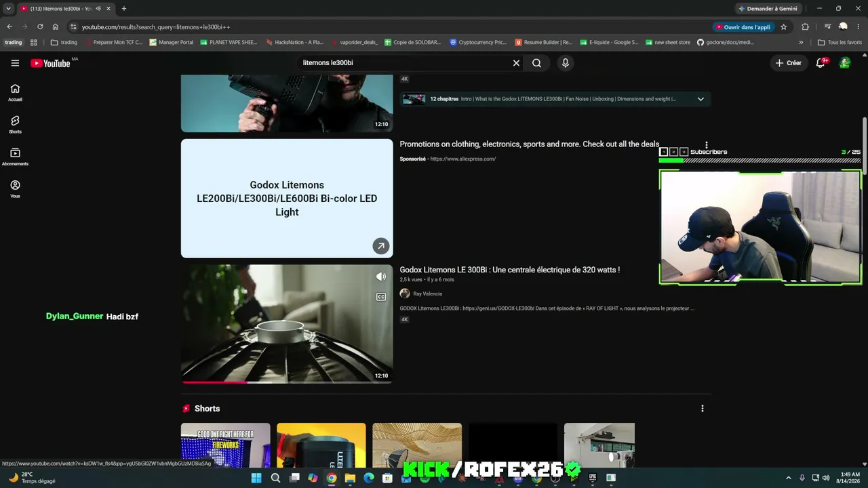Screen dimensions: 868x488
Task: Open the Chrome extensions puzzle icon
Action: [806, 27]
